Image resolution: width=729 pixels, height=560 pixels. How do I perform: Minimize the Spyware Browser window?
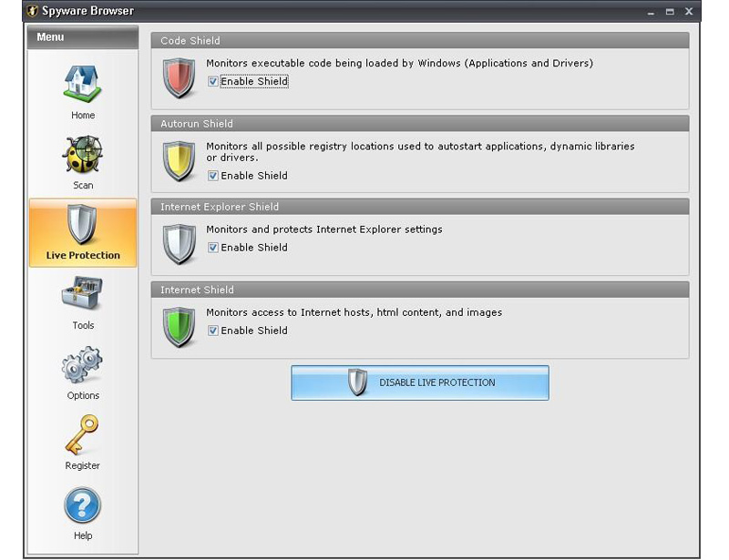point(651,12)
